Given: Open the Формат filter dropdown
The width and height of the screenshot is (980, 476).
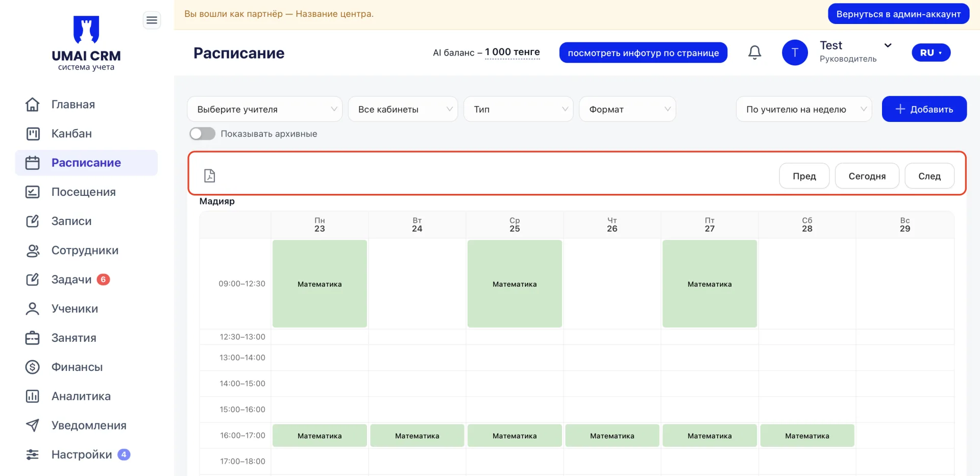Looking at the screenshot, I should click(x=627, y=109).
